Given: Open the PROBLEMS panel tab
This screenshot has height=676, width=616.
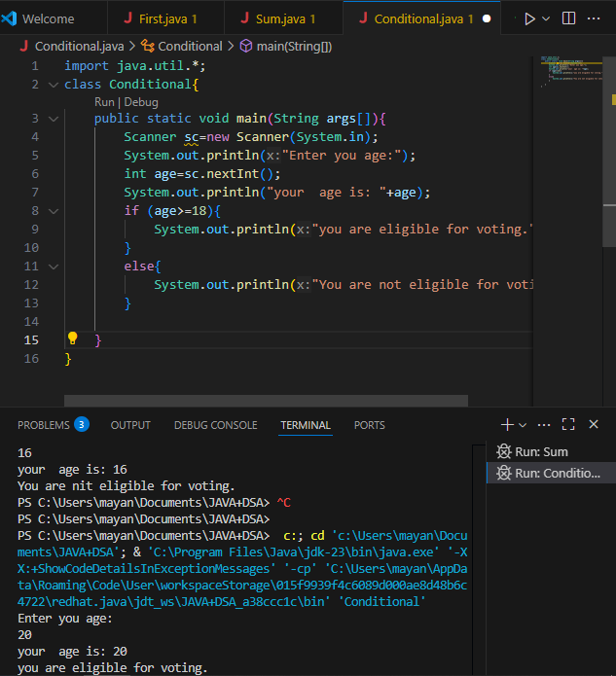Looking at the screenshot, I should [x=44, y=425].
